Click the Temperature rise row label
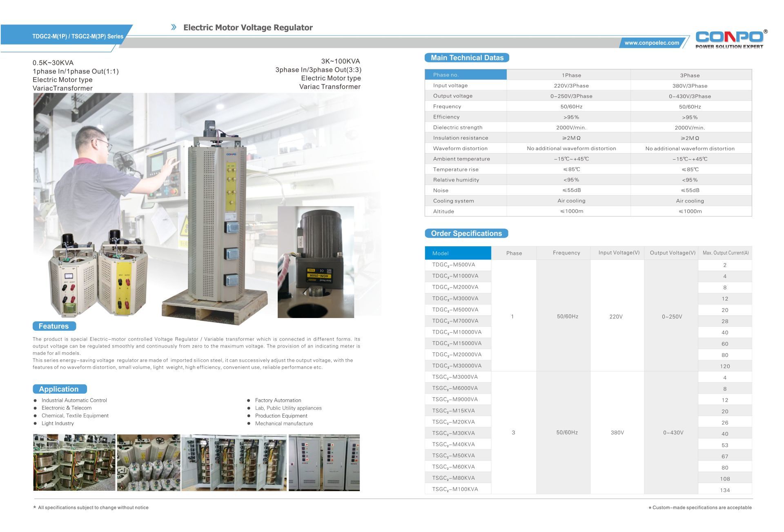784x532 pixels. pyautogui.click(x=456, y=169)
